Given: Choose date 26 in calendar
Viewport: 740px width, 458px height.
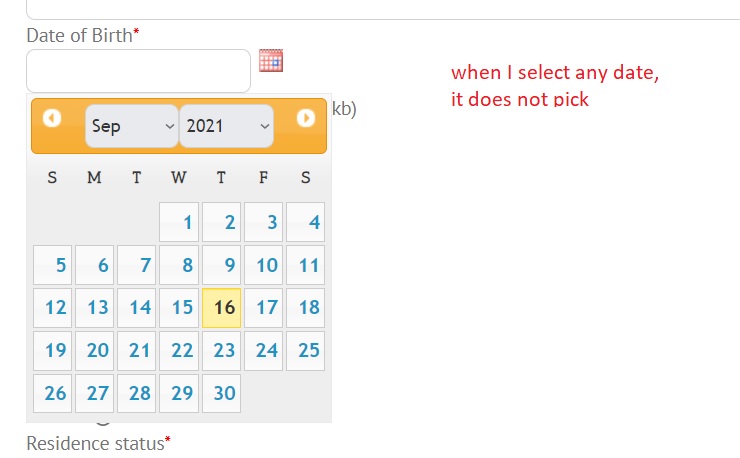Looking at the screenshot, I should [52, 393].
